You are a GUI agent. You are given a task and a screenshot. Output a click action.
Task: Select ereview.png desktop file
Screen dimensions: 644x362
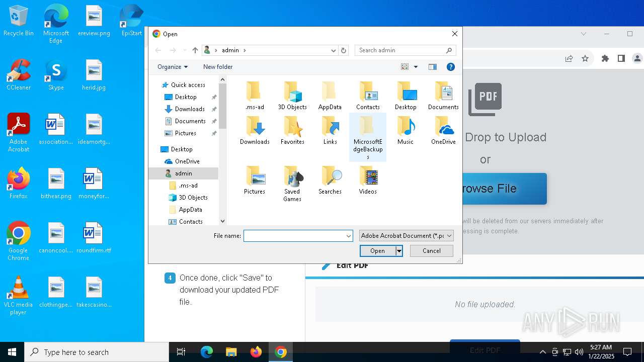pos(94,21)
